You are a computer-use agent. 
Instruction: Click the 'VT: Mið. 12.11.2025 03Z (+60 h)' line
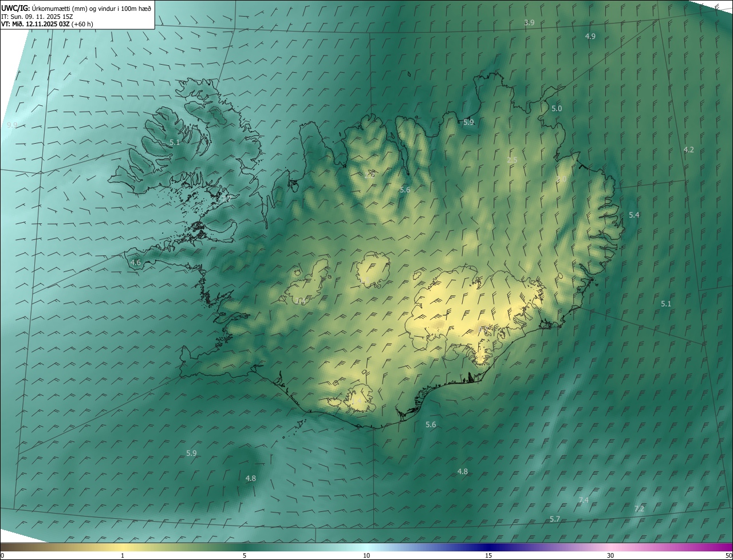(48, 25)
